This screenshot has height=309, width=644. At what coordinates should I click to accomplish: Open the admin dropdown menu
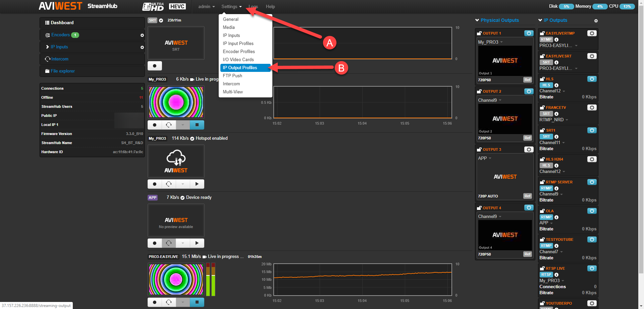pyautogui.click(x=206, y=7)
